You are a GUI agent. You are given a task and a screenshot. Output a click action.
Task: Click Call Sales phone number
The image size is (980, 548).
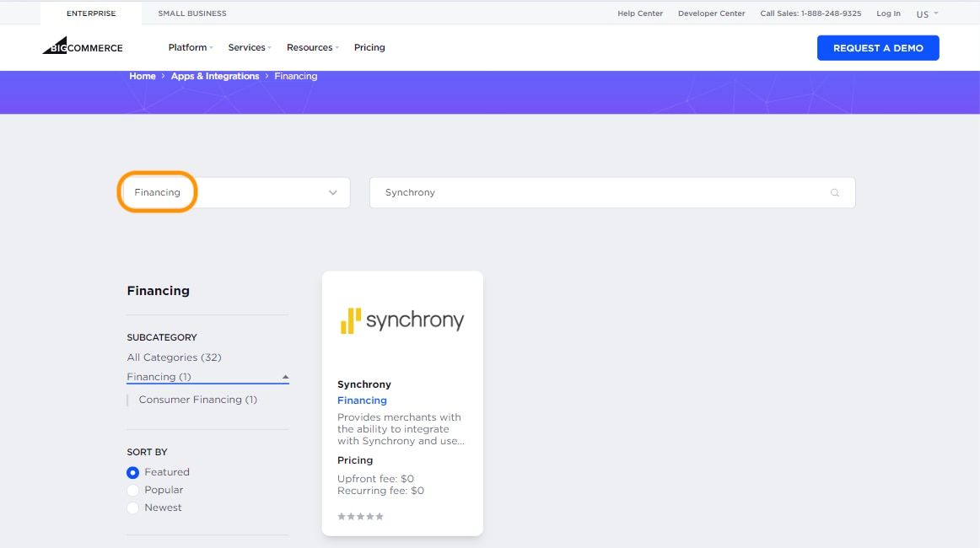810,13
